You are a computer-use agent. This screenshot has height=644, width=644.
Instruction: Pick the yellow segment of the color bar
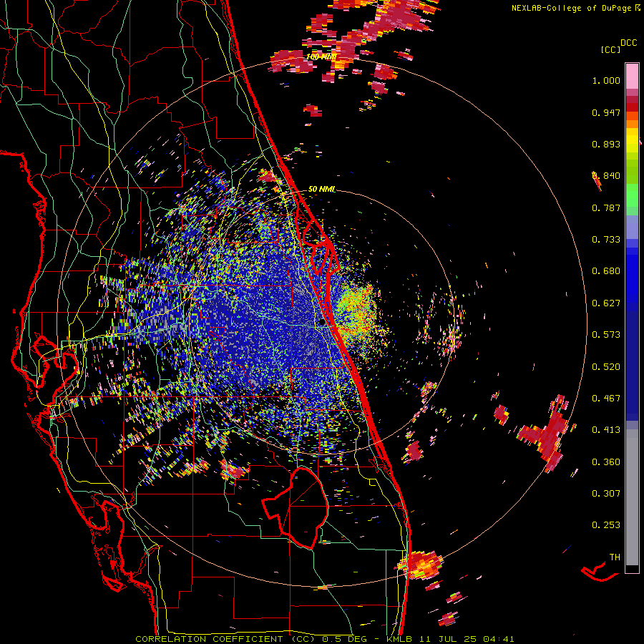pos(632,140)
